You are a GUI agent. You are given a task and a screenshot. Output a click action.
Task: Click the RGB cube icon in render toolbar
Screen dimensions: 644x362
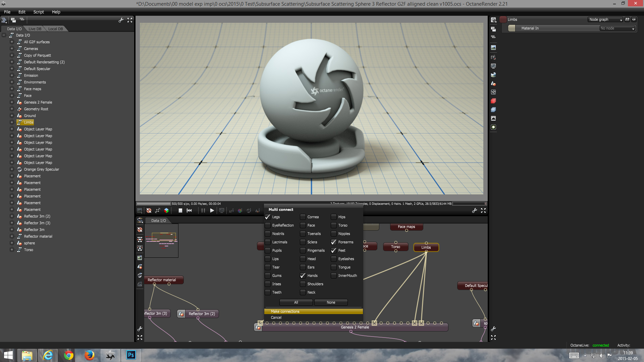point(166,210)
